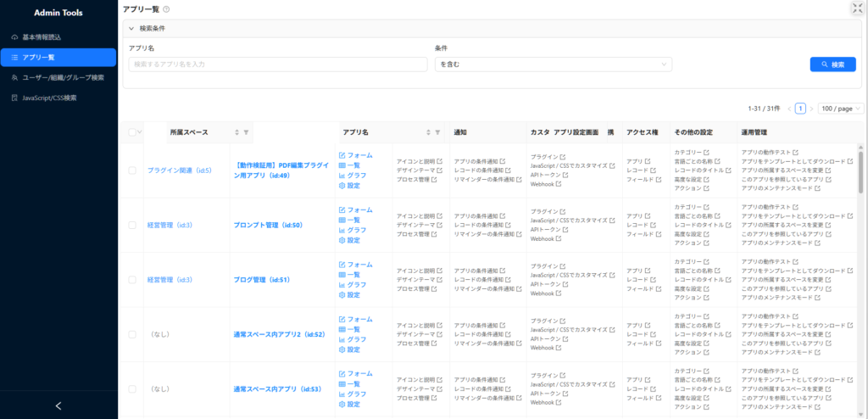Open the 100 / page size dropdown
This screenshot has height=419, width=868.
(x=841, y=109)
